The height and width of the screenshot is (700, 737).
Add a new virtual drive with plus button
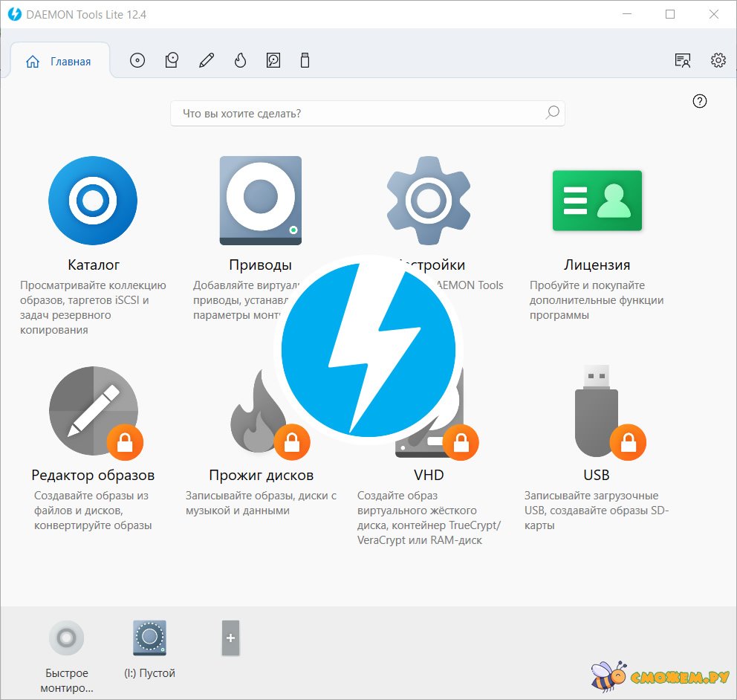pyautogui.click(x=231, y=638)
